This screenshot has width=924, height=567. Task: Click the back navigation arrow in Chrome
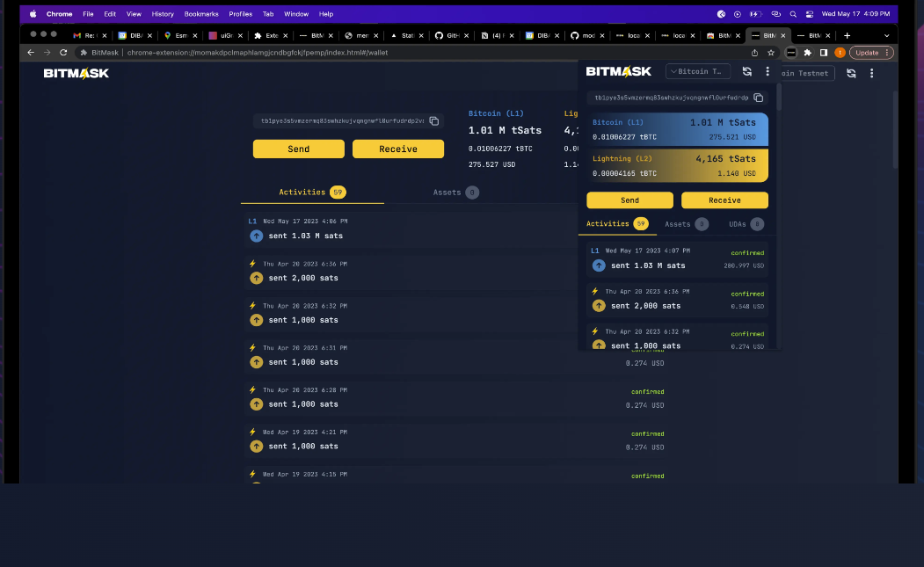[31, 52]
